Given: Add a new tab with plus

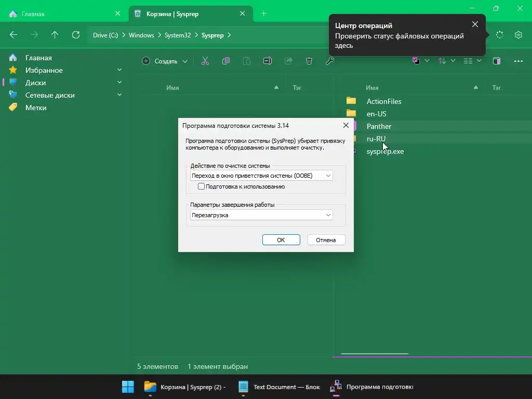Looking at the screenshot, I should 263,14.
